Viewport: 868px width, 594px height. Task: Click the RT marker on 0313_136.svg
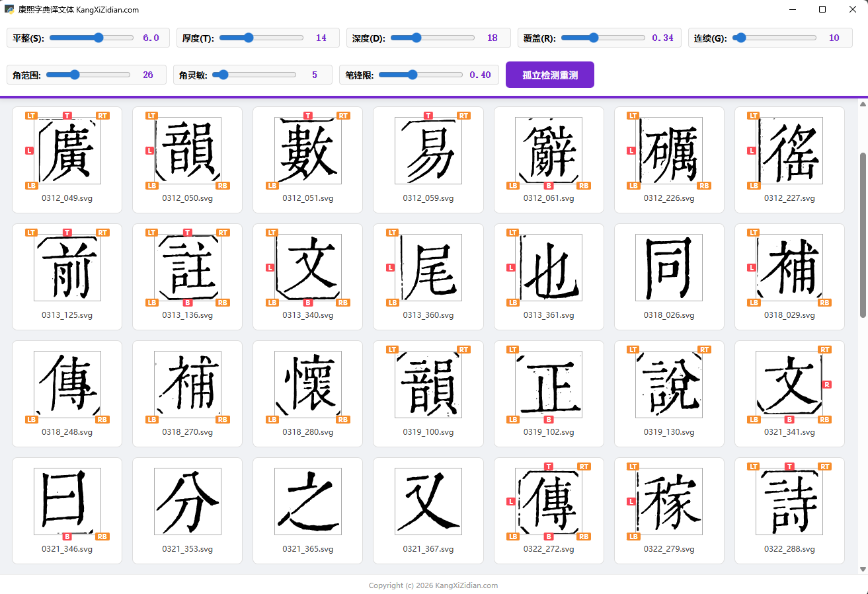[223, 233]
